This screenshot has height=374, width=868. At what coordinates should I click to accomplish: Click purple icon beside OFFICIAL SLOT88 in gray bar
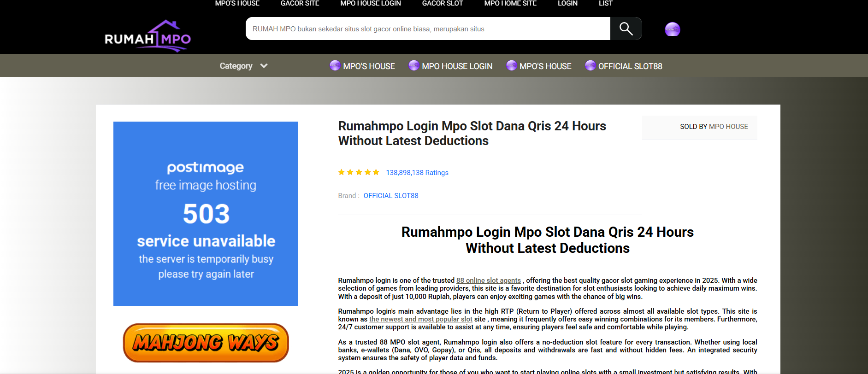[x=590, y=65]
